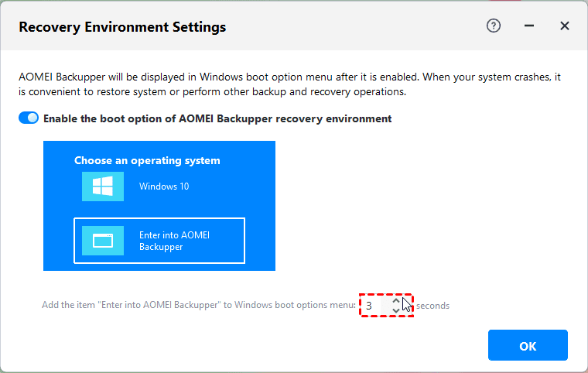Image resolution: width=588 pixels, height=373 pixels.
Task: Click the "Recovery Environment Settings" title text
Action: tap(122, 27)
